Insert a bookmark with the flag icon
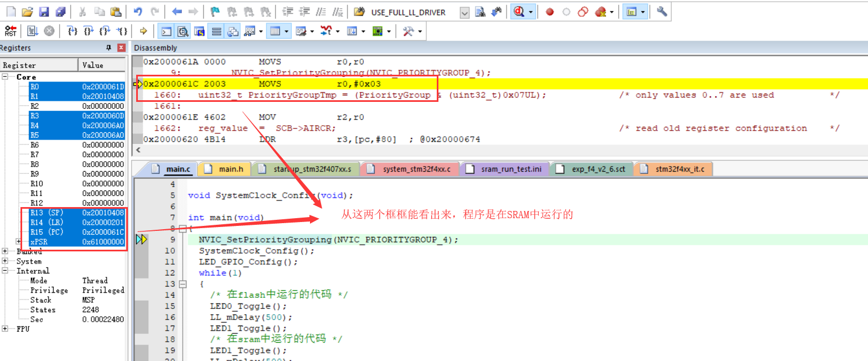The image size is (868, 361). click(x=215, y=12)
